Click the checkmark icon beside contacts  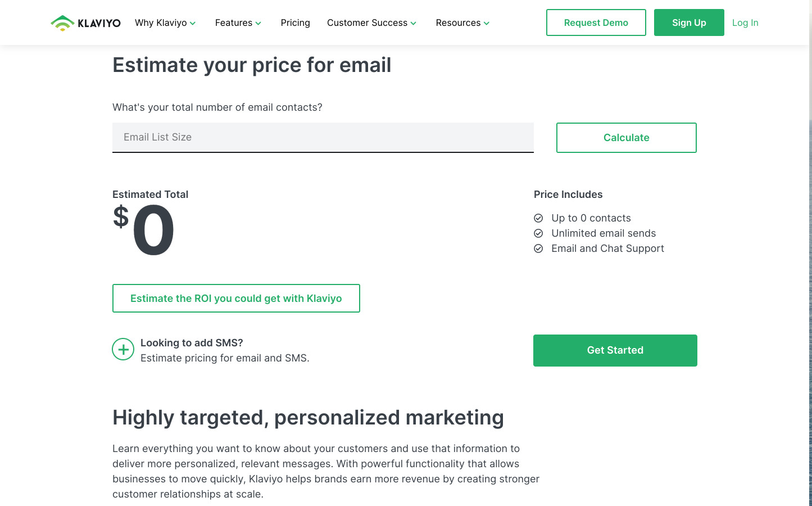coord(538,218)
